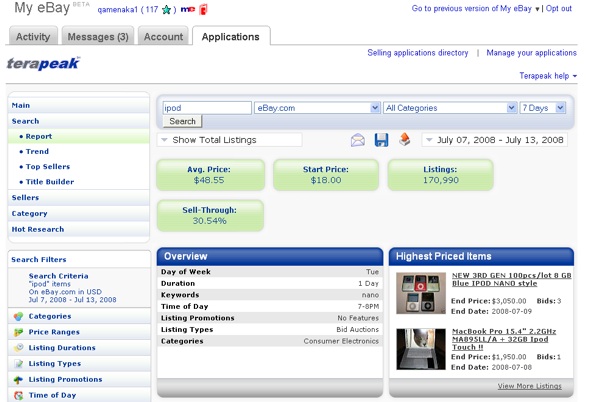This screenshot has width=590, height=402.
Task: Click the save floppy disk icon
Action: [381, 140]
